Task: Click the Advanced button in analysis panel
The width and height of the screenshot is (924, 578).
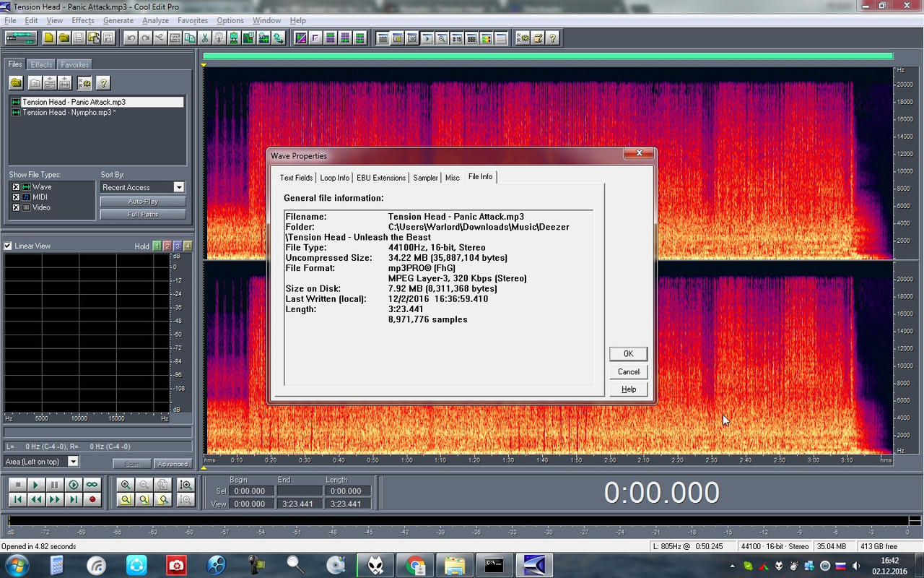Action: click(173, 464)
